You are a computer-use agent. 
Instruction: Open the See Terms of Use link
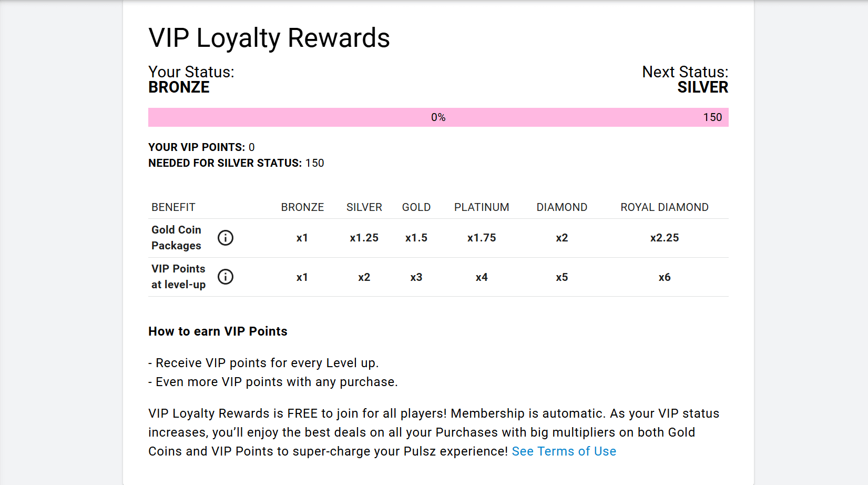coord(564,451)
